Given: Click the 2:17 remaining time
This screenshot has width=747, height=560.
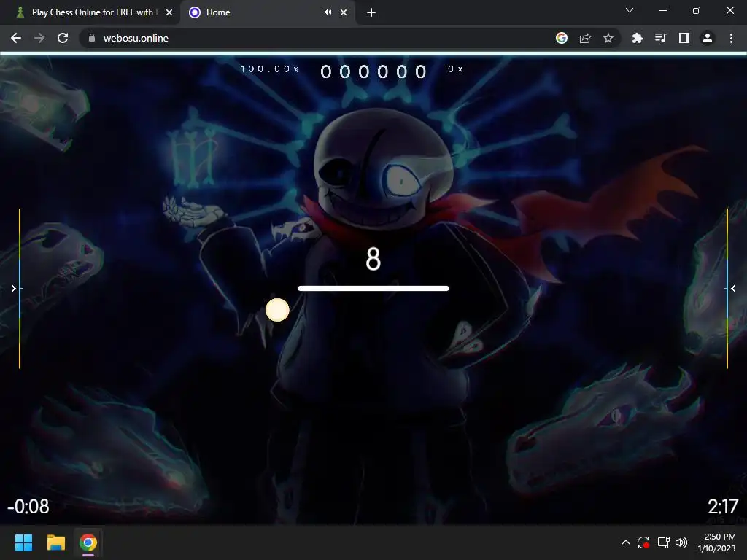Looking at the screenshot, I should tap(723, 507).
